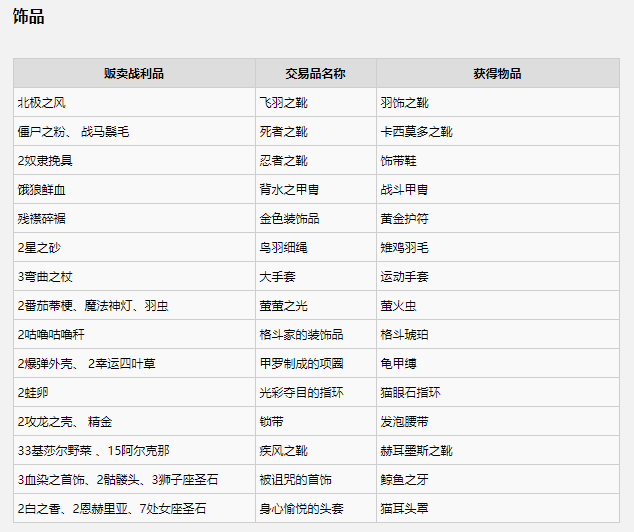634x532 pixels.
Task: Click the 赫耳墨斯之靴 reward cell
Action: 417,451
